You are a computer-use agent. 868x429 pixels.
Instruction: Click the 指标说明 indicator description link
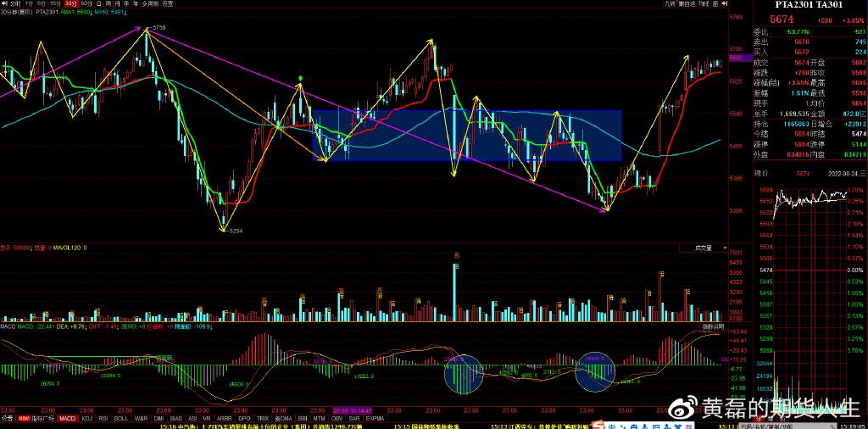(711, 326)
